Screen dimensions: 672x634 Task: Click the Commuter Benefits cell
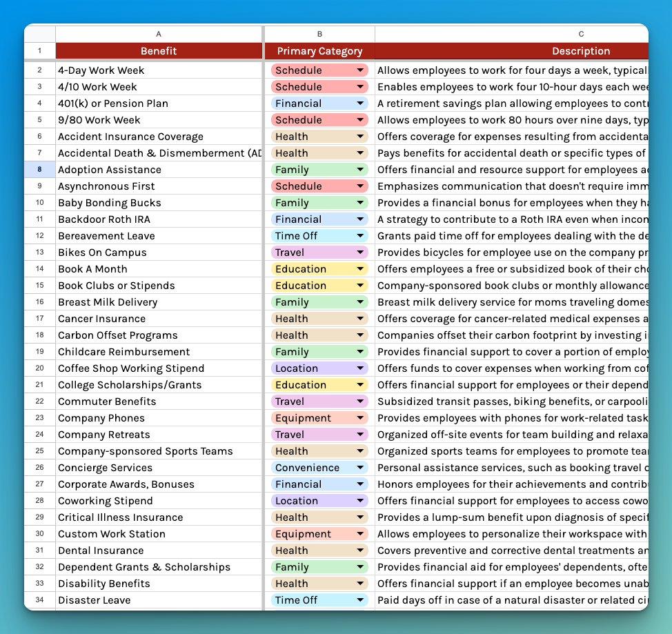159,402
